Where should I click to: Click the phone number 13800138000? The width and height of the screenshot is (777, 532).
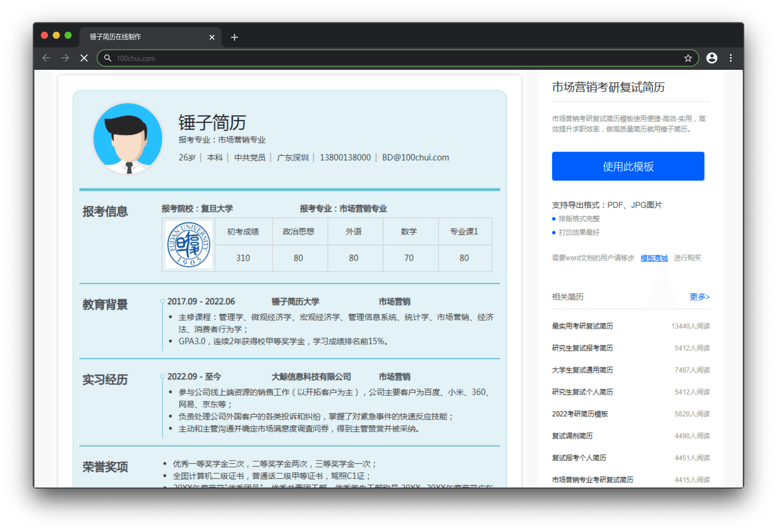[x=345, y=157]
